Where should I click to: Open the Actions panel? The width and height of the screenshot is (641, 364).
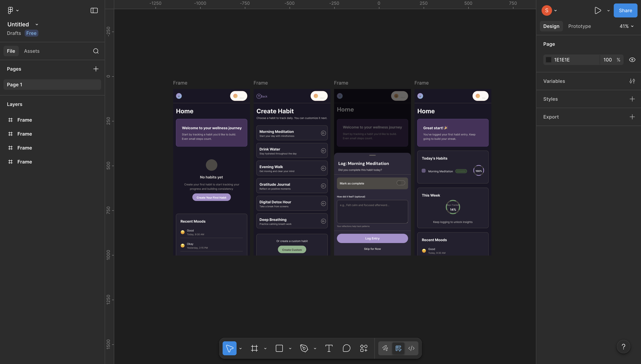(363, 348)
